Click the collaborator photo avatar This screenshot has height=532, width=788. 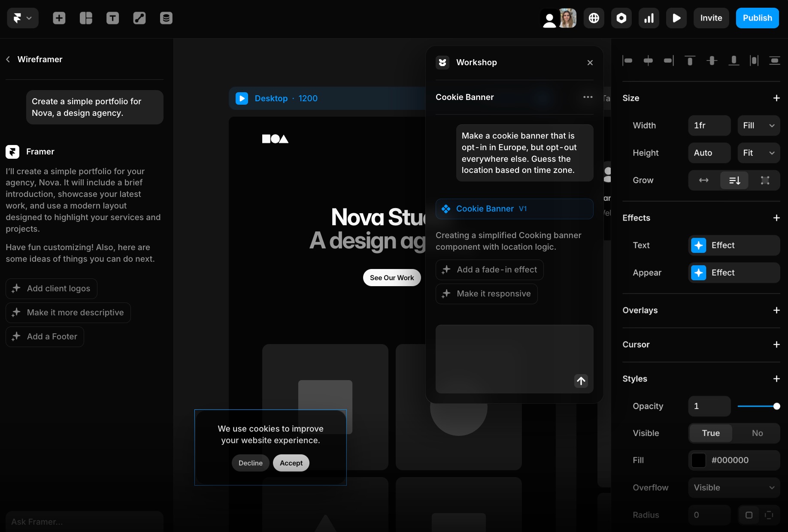[x=567, y=18]
